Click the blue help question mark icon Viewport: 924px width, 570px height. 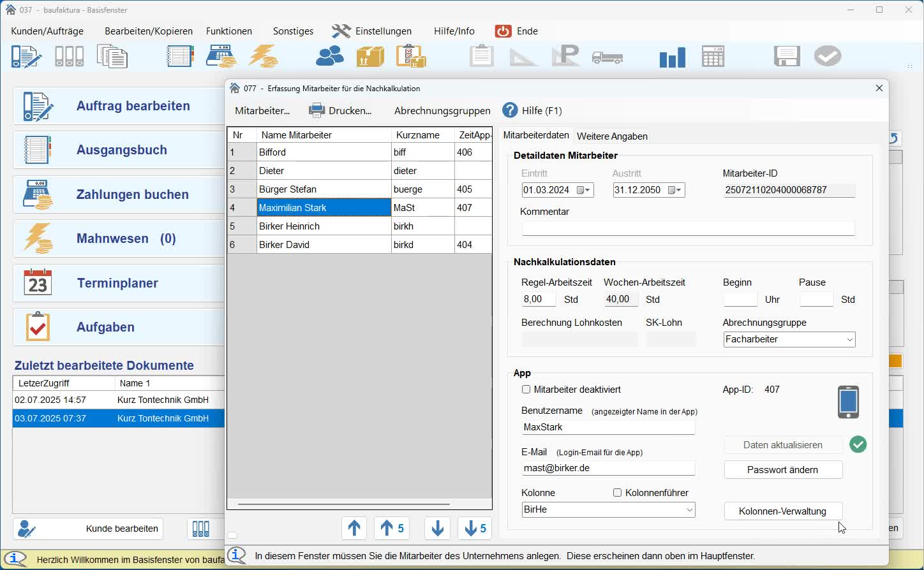tap(510, 110)
